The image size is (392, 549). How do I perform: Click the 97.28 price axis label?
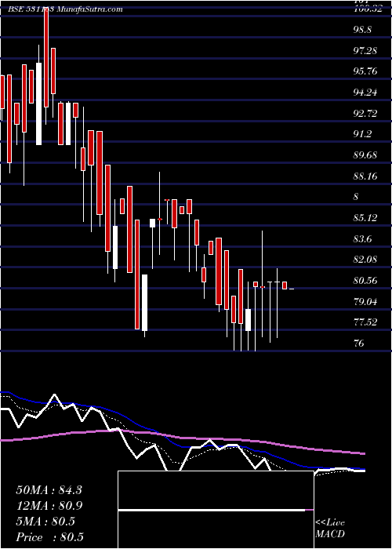pyautogui.click(x=365, y=51)
